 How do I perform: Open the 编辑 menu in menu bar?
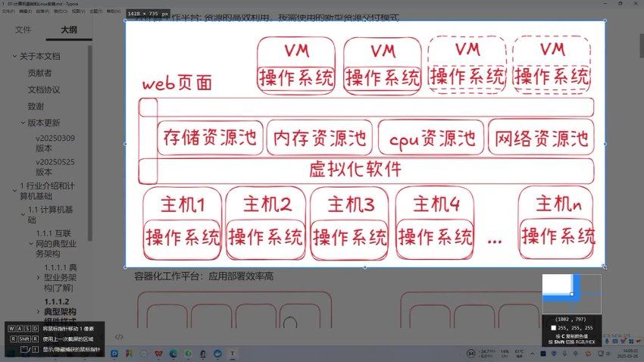coord(24,11)
